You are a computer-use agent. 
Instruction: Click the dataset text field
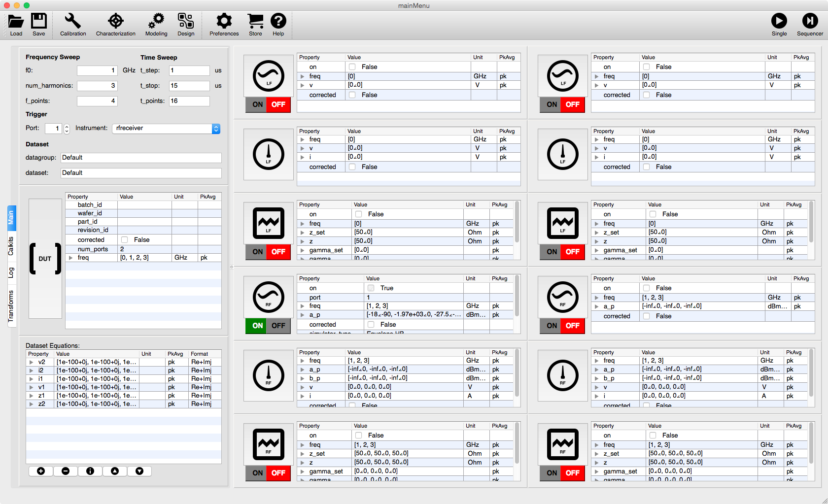coord(141,173)
